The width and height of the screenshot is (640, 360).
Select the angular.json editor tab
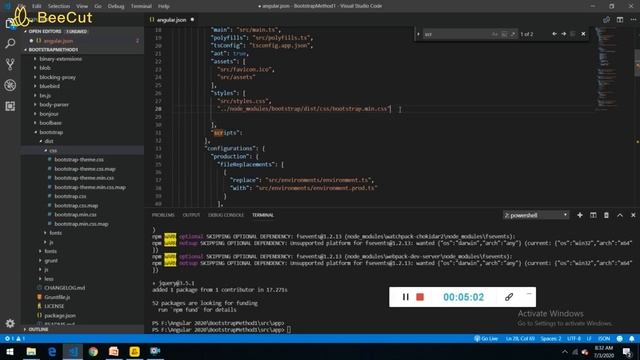click(171, 20)
